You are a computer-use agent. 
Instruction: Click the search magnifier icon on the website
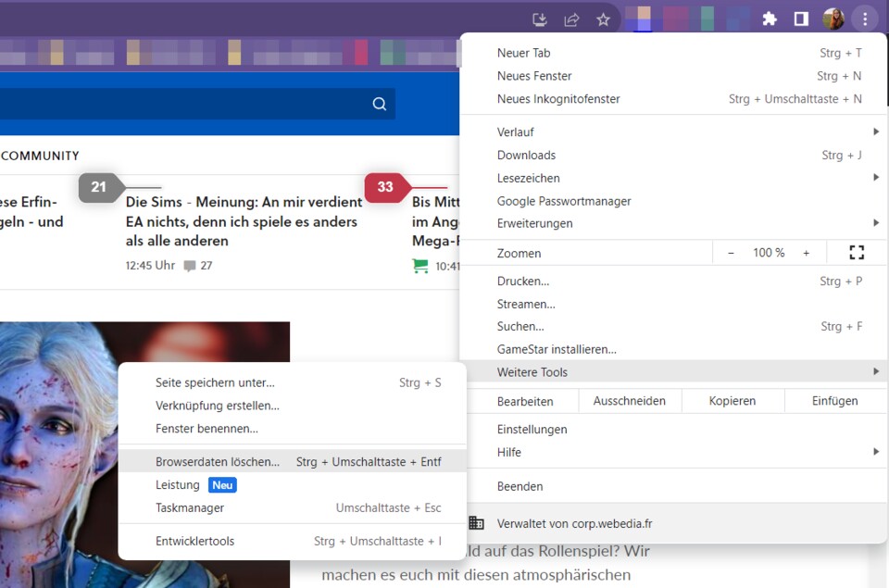(x=379, y=104)
